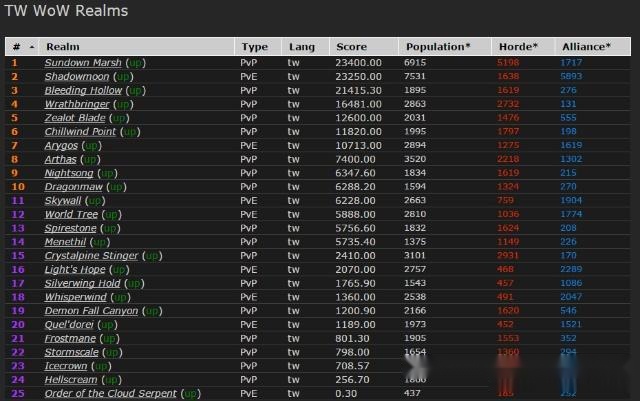
Task: Click the Alliance count 1904
Action: [571, 200]
